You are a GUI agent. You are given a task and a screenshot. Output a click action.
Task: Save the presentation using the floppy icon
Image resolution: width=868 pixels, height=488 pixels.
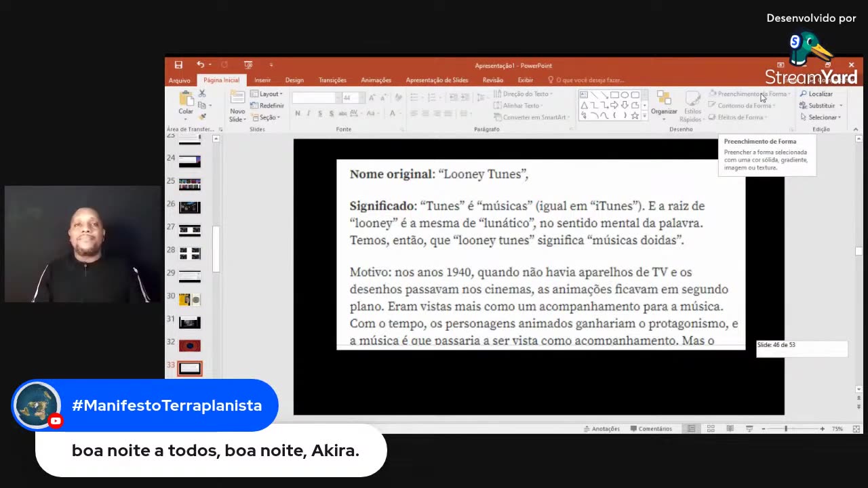point(178,65)
